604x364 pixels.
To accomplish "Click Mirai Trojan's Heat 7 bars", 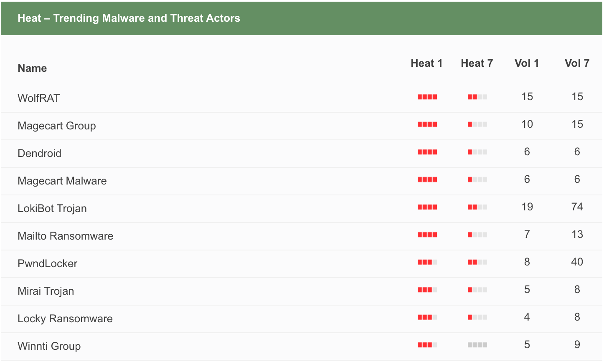I will coord(477,290).
